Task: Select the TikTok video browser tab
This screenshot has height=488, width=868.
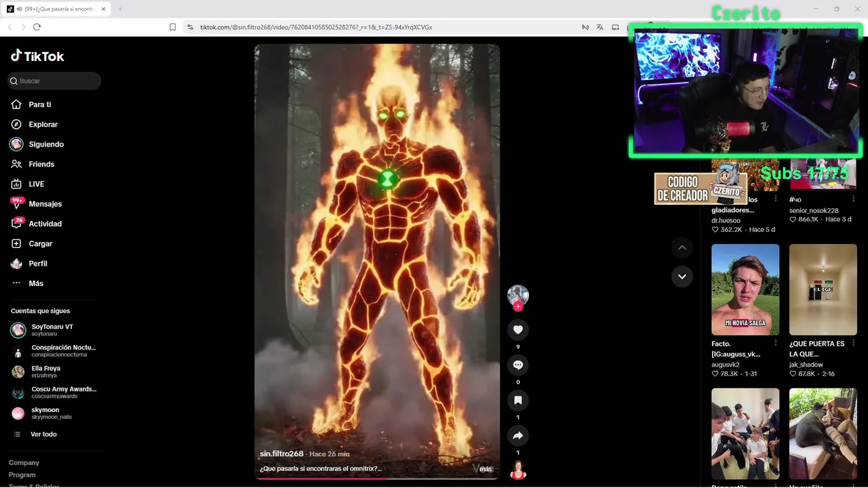Action: pyautogui.click(x=57, y=9)
